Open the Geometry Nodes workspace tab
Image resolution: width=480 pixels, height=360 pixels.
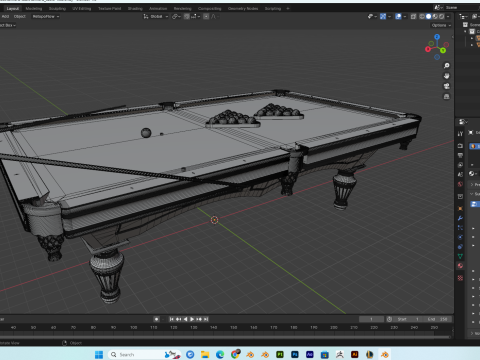[243, 8]
